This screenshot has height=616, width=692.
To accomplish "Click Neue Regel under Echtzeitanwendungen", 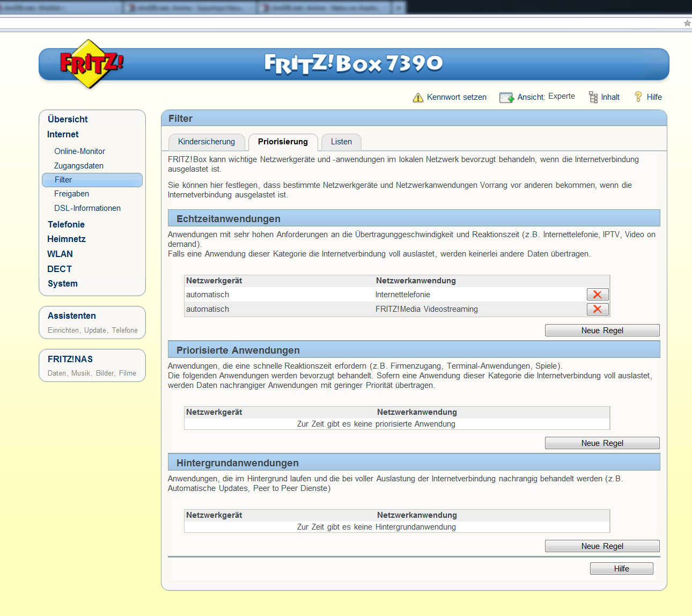I will [602, 331].
